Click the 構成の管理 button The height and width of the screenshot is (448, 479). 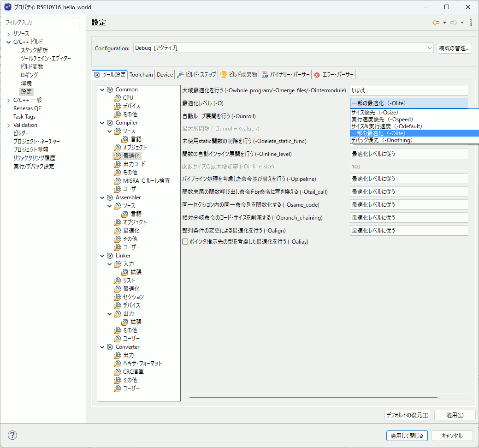454,48
